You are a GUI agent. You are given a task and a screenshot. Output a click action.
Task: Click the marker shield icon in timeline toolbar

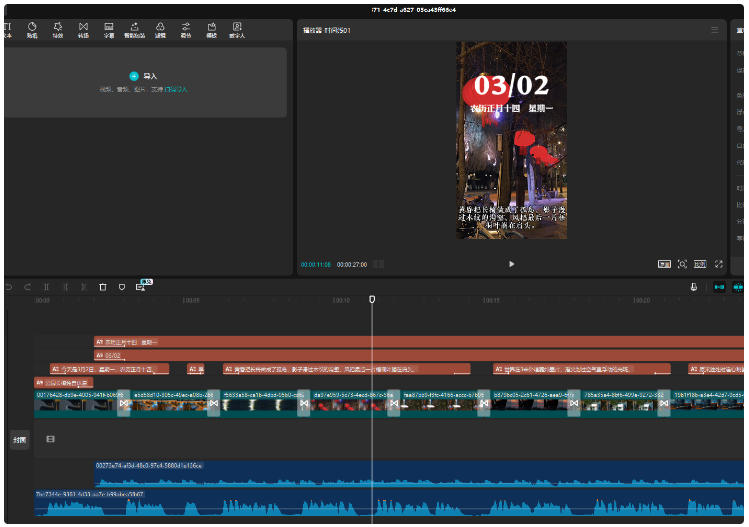(x=122, y=287)
